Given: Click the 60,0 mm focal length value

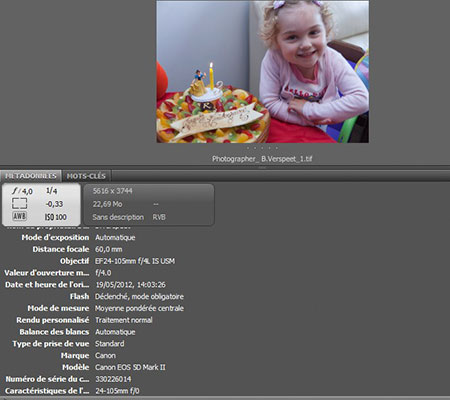Looking at the screenshot, I should pos(109,249).
